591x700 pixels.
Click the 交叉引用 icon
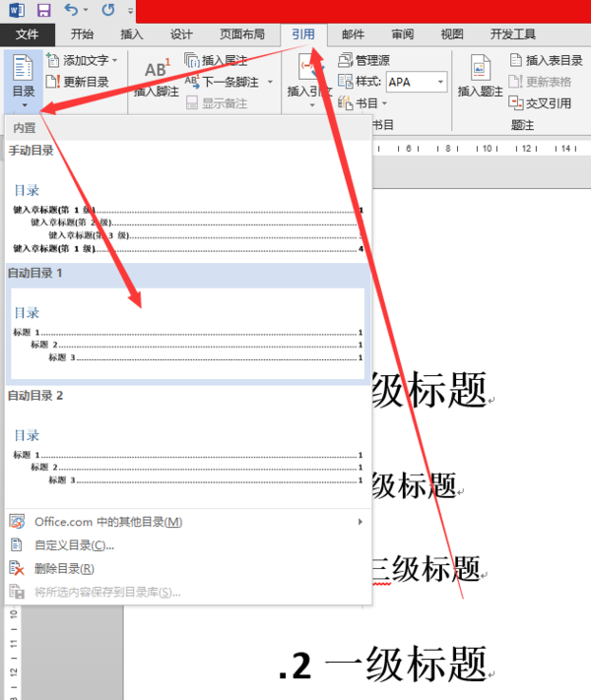point(515,103)
